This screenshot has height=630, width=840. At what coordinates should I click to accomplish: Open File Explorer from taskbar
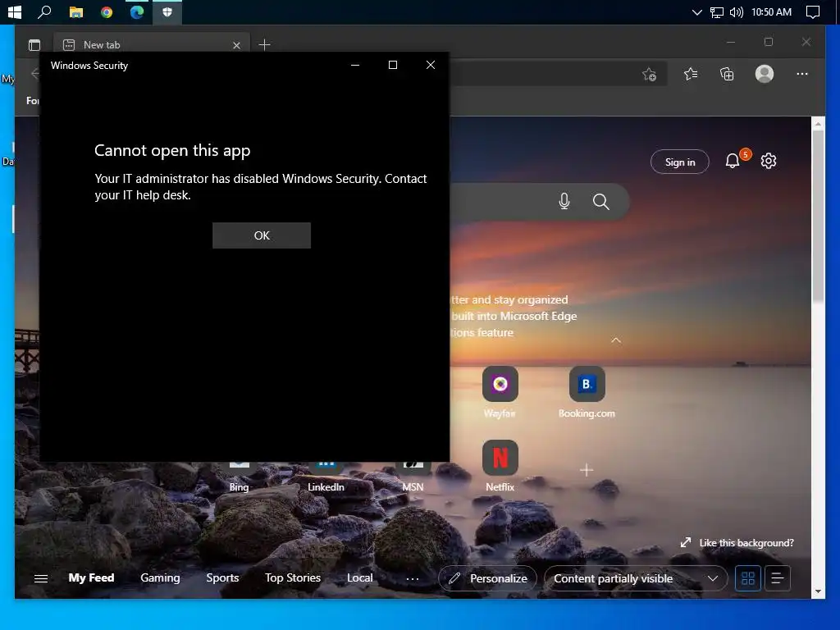click(76, 11)
